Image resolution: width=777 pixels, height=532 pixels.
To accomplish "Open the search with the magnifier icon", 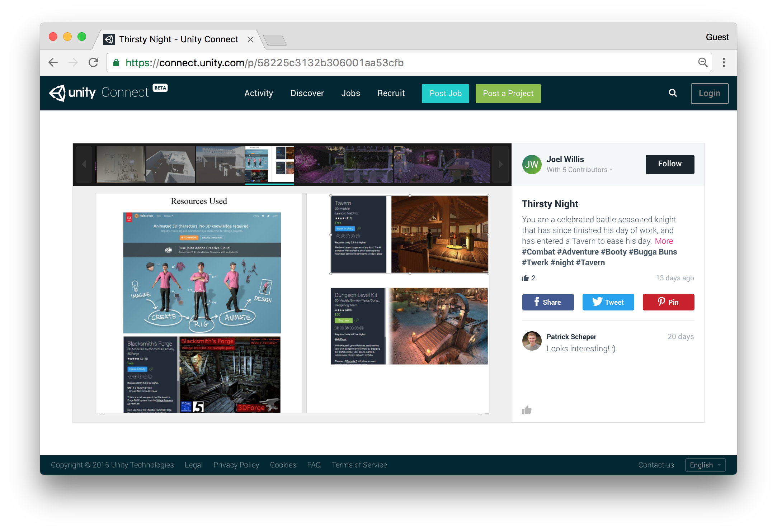I will click(x=672, y=93).
